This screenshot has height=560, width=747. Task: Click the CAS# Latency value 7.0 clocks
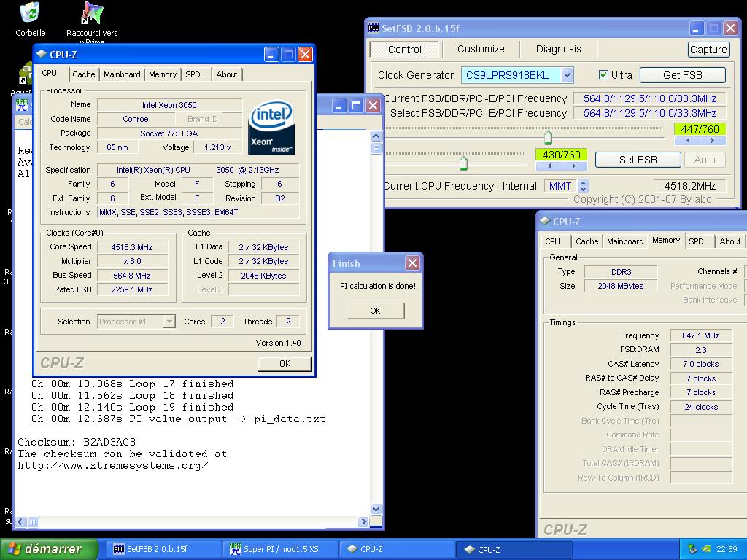pyautogui.click(x=701, y=364)
